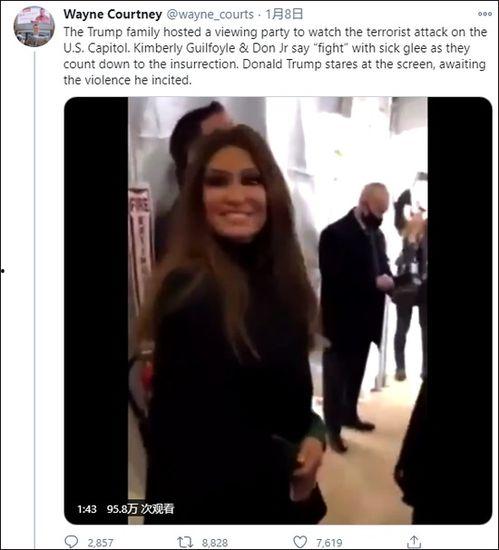499x550 pixels.
Task: Click the retweet arrows icon
Action: click(185, 542)
